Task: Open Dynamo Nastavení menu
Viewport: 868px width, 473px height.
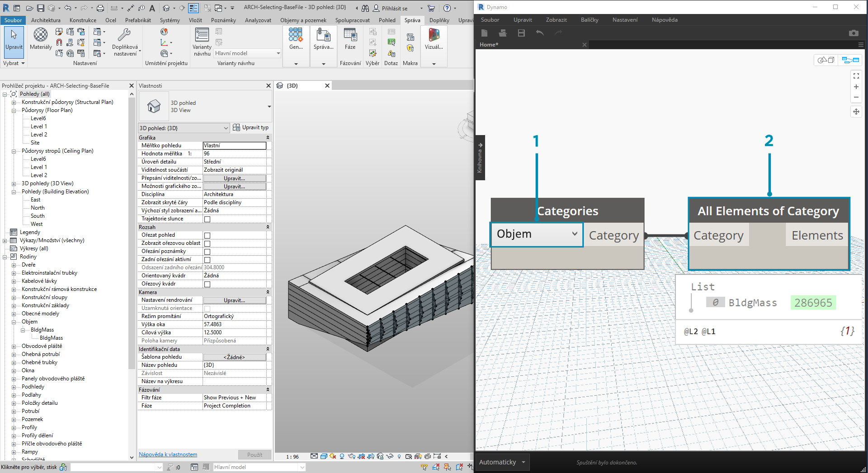Action: point(625,20)
